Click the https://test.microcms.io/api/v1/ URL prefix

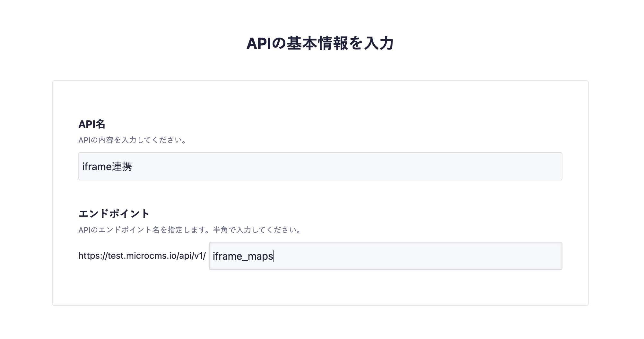tap(142, 256)
